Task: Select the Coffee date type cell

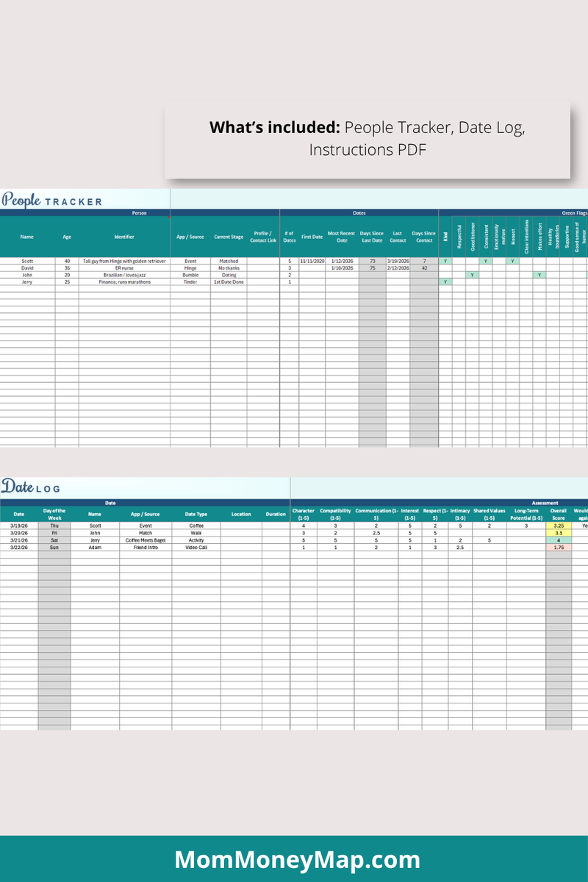Action: coord(196,526)
